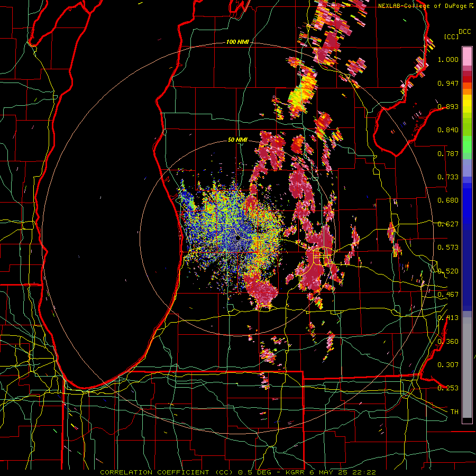
Task: Click the [CC] unit label
Action: click(451, 36)
